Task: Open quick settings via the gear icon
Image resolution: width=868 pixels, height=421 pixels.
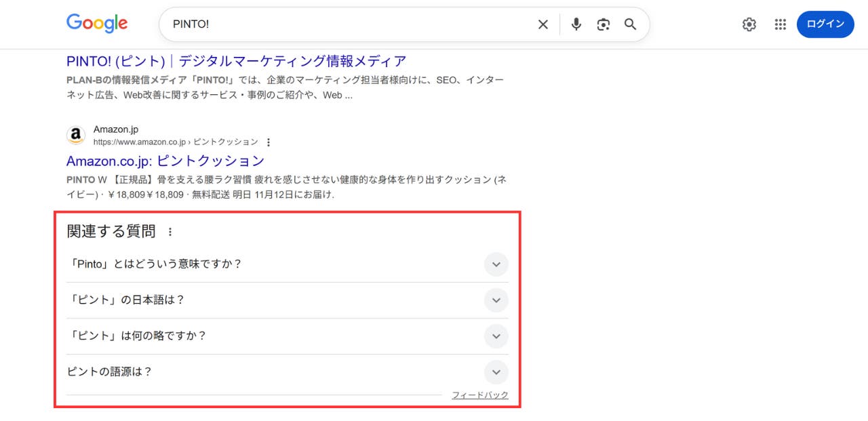Action: click(749, 24)
